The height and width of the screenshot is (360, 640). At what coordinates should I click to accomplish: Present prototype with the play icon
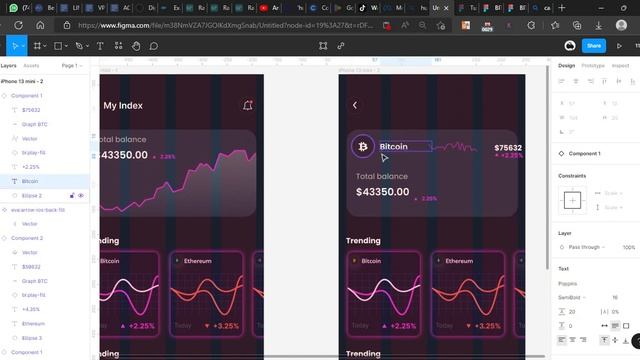coord(619,46)
